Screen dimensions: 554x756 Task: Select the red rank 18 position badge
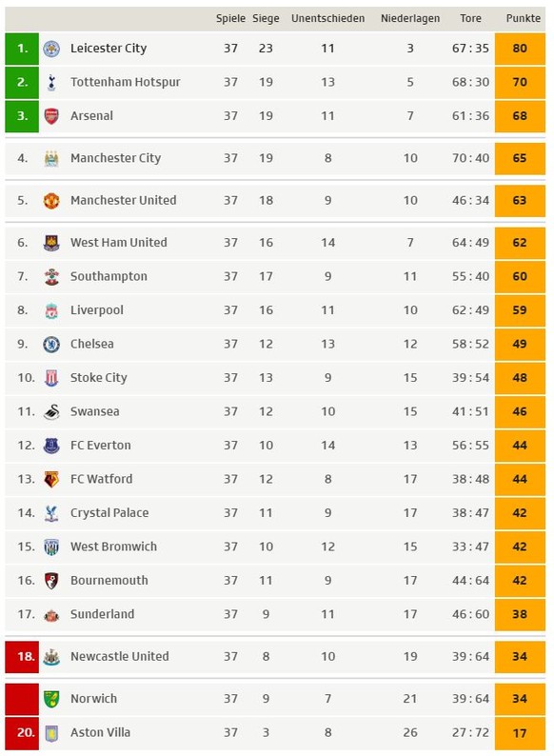(22, 657)
